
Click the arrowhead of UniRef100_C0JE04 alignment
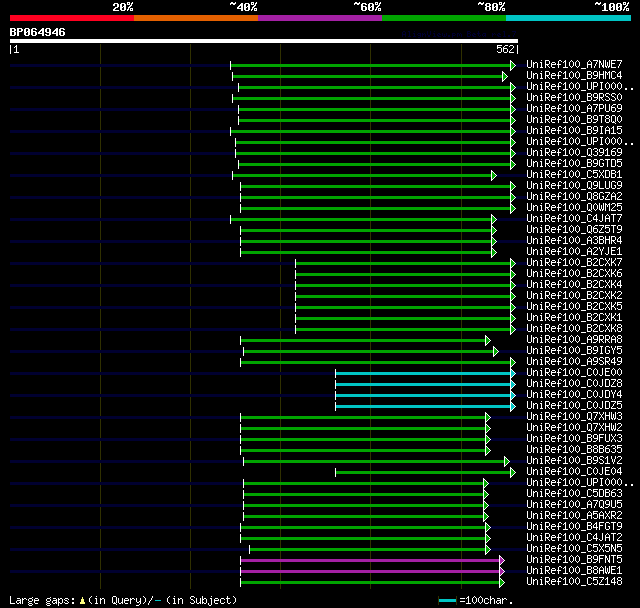(513, 473)
